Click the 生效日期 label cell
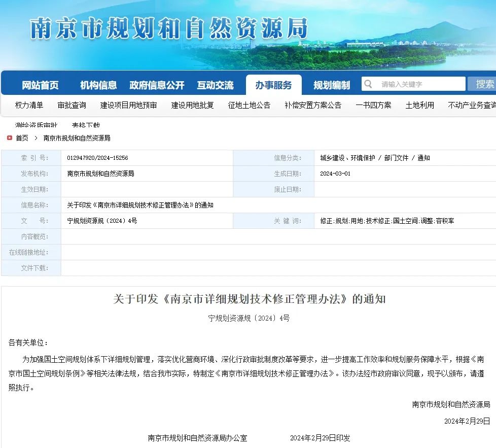Image resolution: width=496 pixels, height=448 pixels. click(31, 189)
